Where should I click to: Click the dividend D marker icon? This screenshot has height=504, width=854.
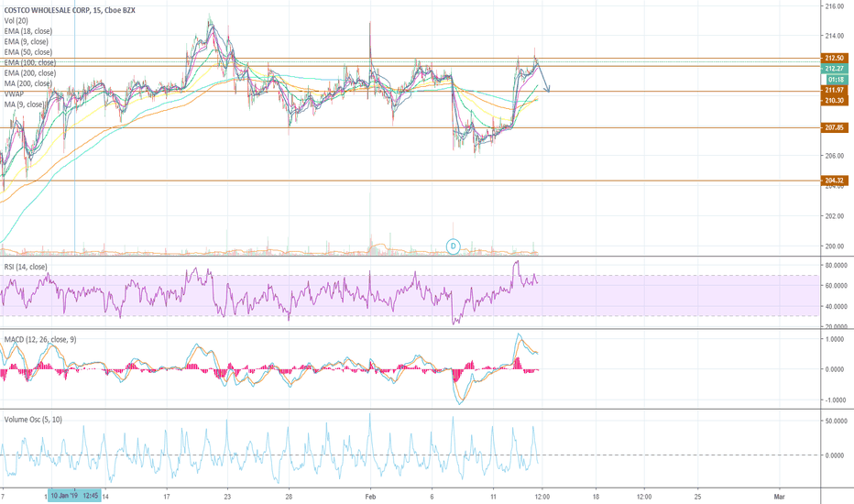[454, 247]
